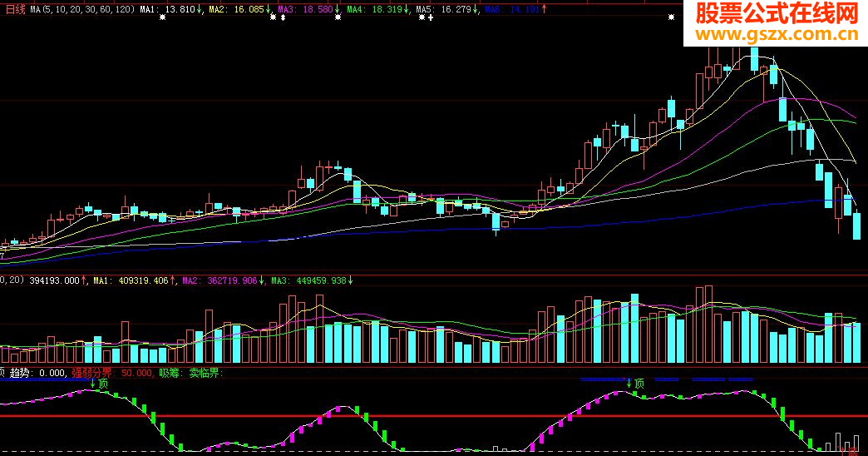Click the green 卖临界: indicator label

[x=205, y=374]
